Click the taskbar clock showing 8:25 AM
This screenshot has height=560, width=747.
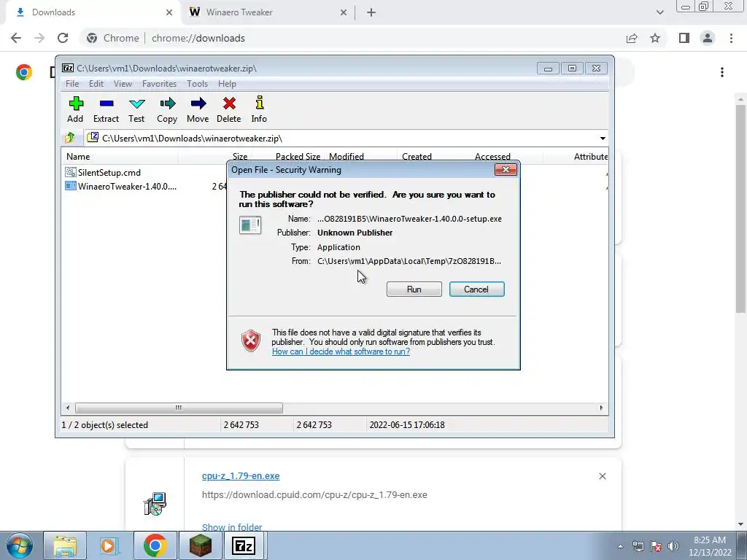[x=710, y=546]
